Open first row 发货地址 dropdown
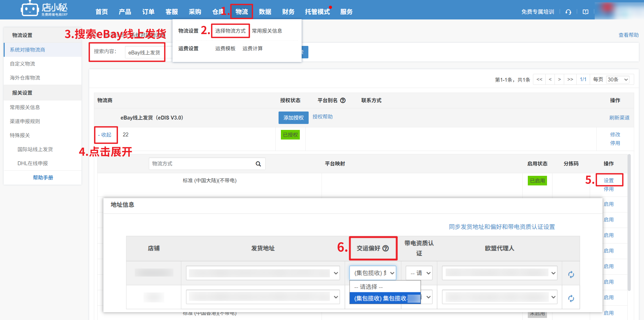Viewport: 644px width, 320px height. click(263, 273)
